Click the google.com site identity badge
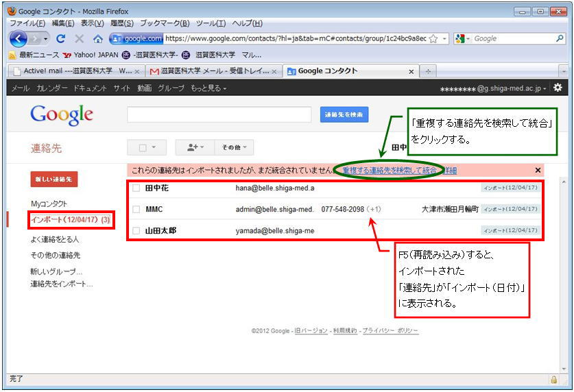 pyautogui.click(x=137, y=38)
